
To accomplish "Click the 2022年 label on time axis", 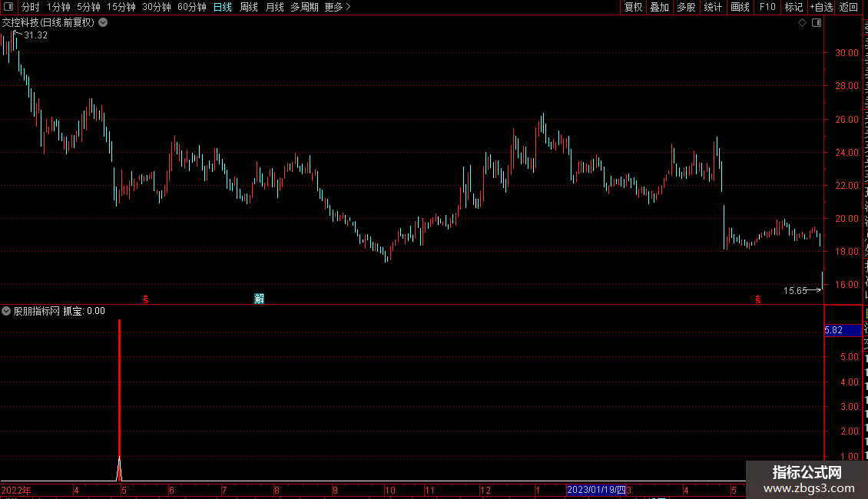I will tap(16, 490).
